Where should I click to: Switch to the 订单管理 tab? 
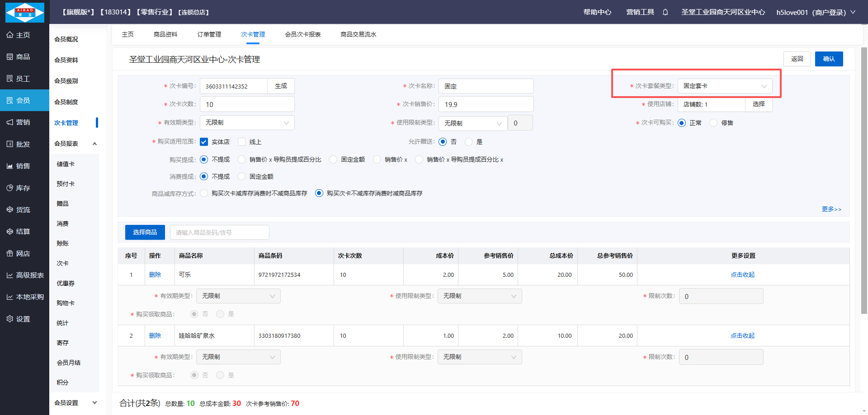[209, 34]
